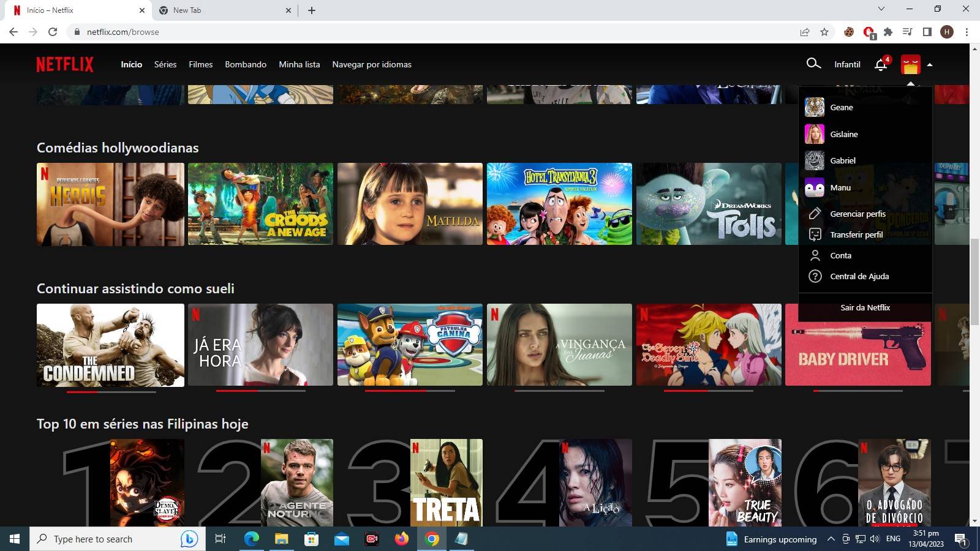The height and width of the screenshot is (551, 980).
Task: Click the Chrome profile H avatar
Action: click(x=947, y=32)
